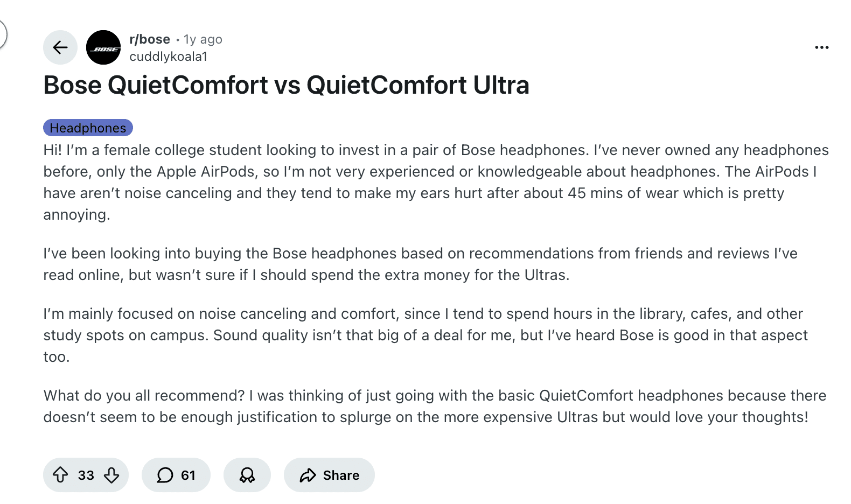Open the three-dot overflow icon

tap(821, 47)
